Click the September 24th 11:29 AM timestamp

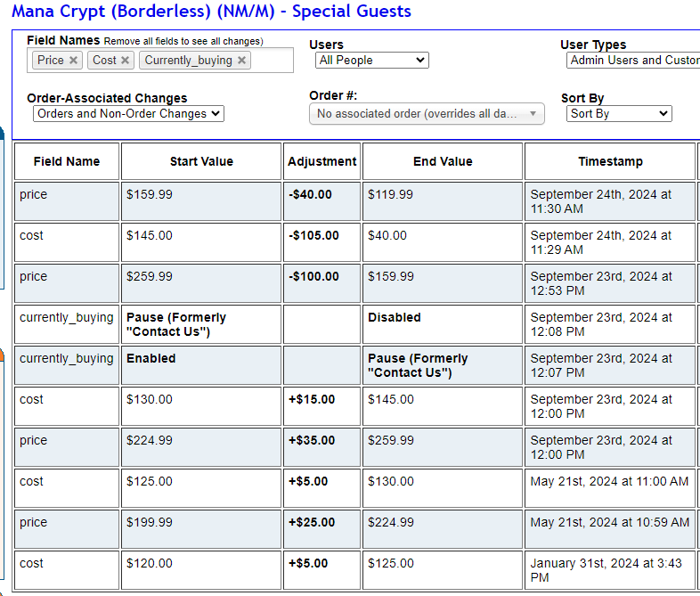pyautogui.click(x=601, y=243)
